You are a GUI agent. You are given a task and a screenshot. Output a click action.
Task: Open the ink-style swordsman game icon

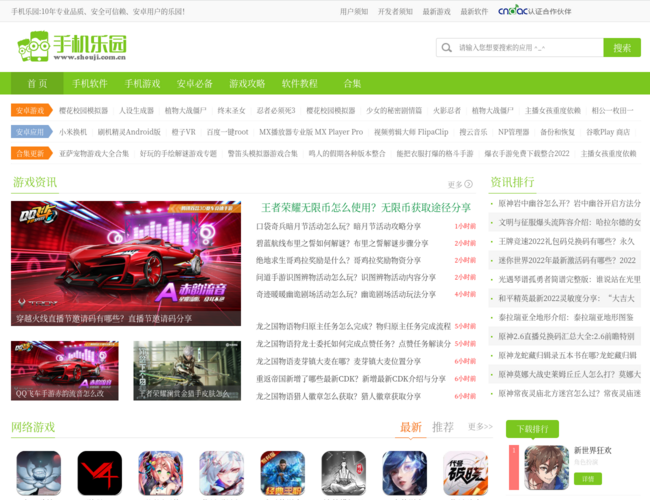[x=343, y=473]
